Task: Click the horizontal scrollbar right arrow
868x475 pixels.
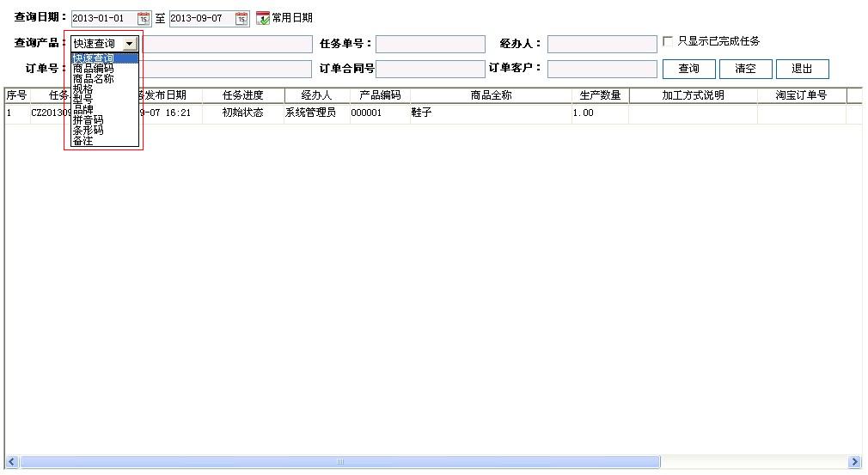Action: (x=855, y=462)
